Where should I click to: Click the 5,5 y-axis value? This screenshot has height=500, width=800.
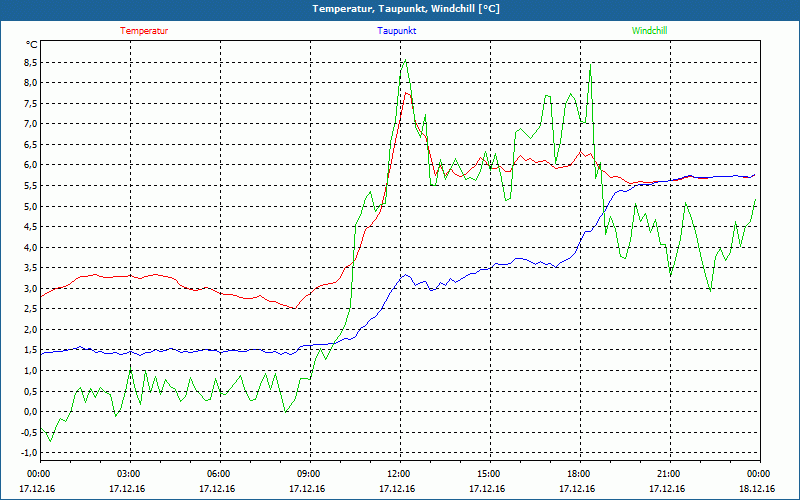pyautogui.click(x=31, y=186)
